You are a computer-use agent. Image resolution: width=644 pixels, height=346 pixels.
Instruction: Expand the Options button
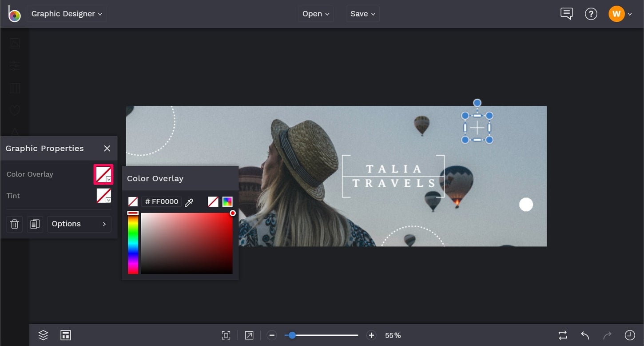pos(79,224)
